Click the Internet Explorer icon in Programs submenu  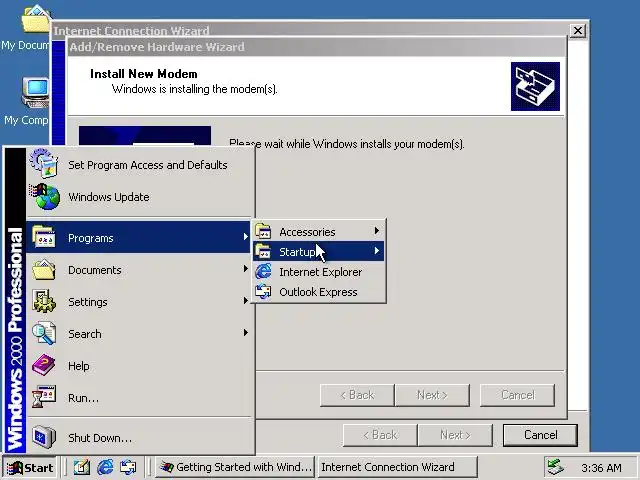263,271
